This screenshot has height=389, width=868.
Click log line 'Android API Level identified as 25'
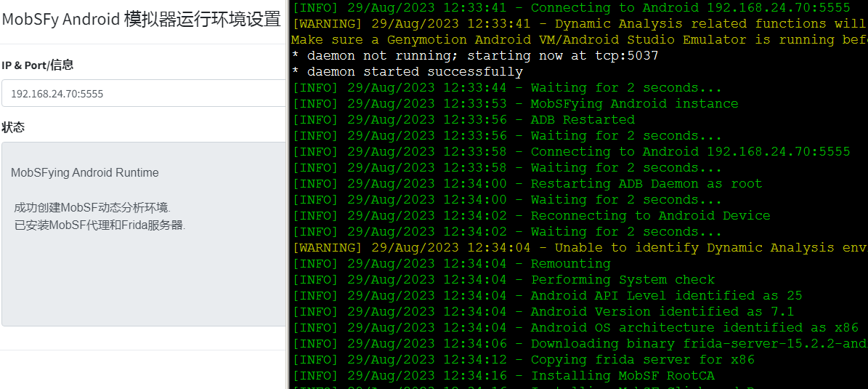[547, 295]
